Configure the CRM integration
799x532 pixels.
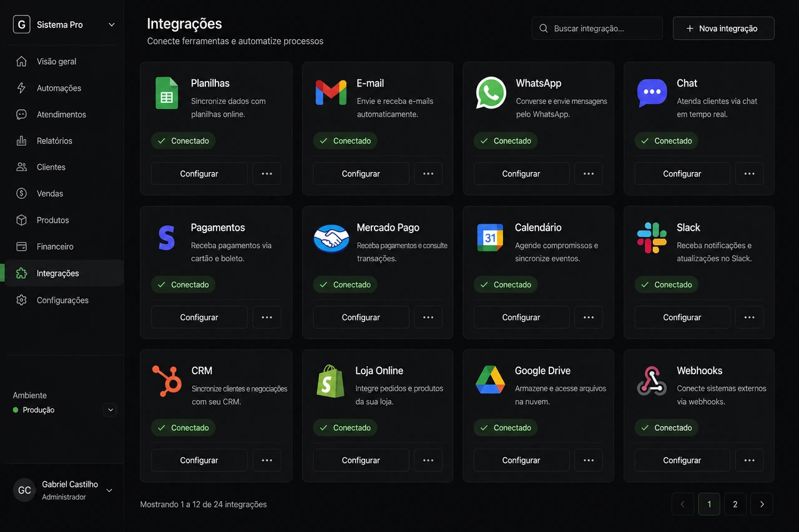[199, 460]
